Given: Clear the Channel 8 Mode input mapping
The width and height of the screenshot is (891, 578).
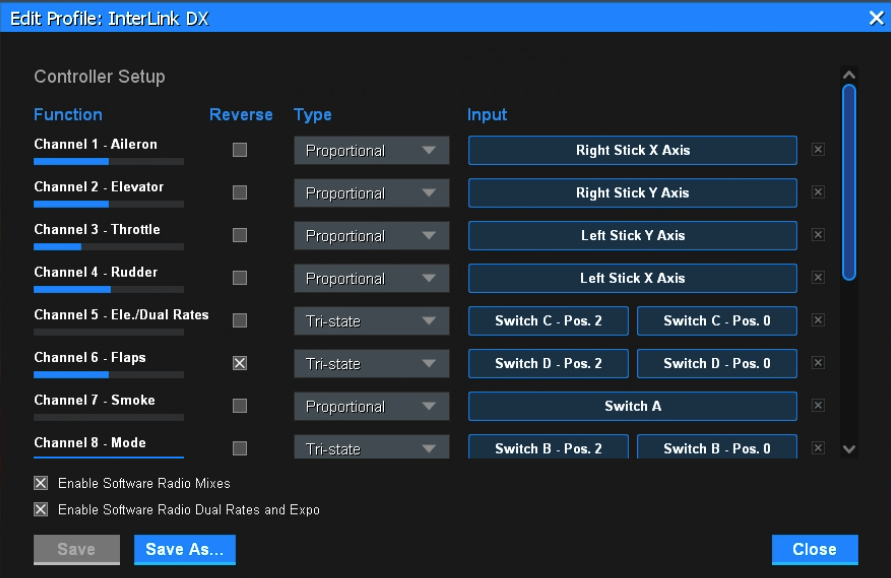Looking at the screenshot, I should [x=818, y=448].
